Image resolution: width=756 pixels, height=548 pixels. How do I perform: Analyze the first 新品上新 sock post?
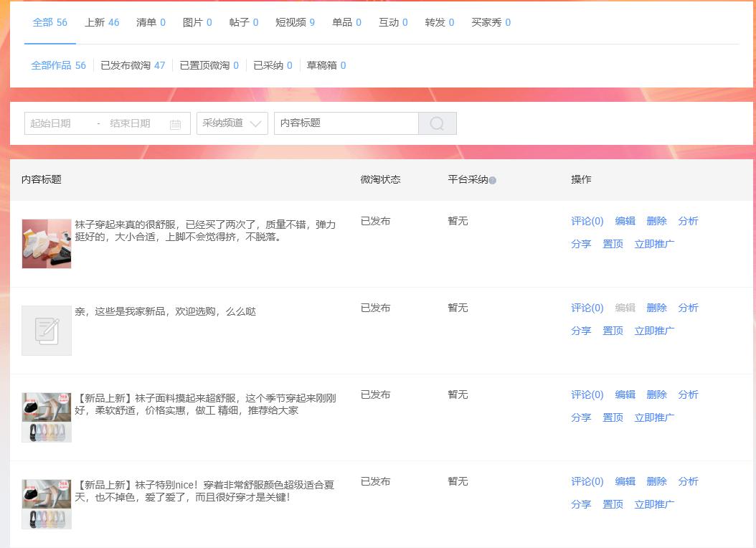click(x=688, y=395)
